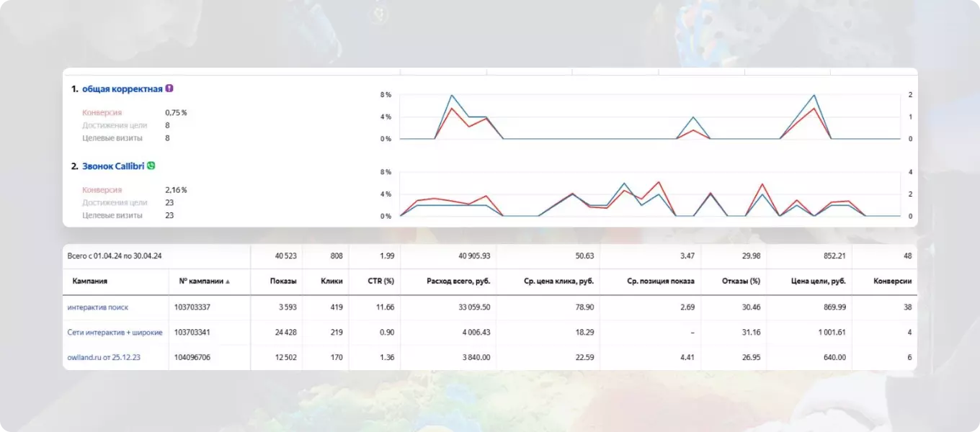
Task: Sort by «Ср. позиция показа» header
Action: (660, 282)
